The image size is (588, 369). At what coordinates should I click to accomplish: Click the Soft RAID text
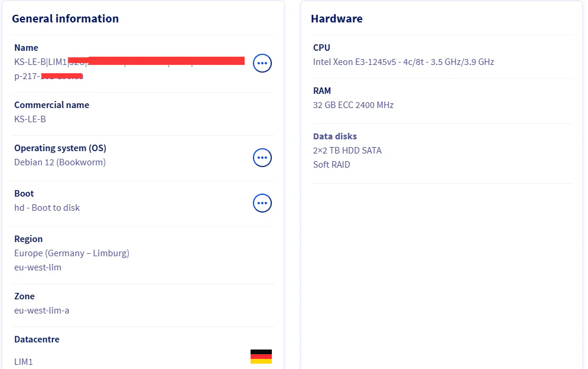(x=332, y=165)
